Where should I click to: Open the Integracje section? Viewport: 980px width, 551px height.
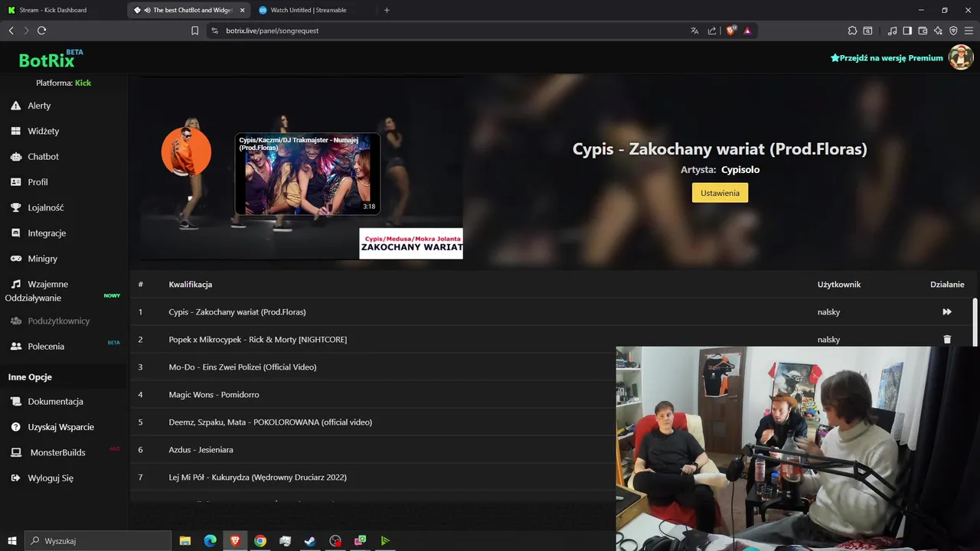47,233
